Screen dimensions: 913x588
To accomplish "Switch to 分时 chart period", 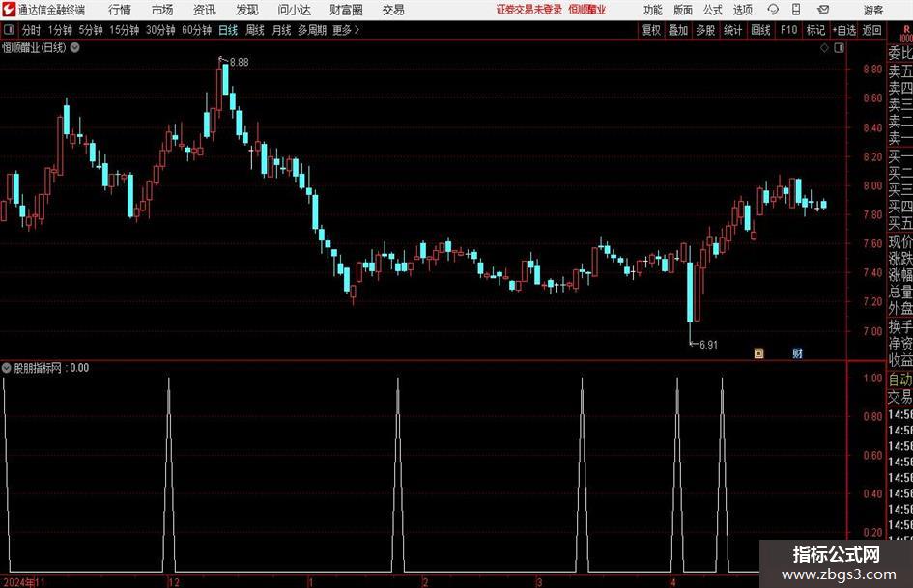I will (x=32, y=30).
